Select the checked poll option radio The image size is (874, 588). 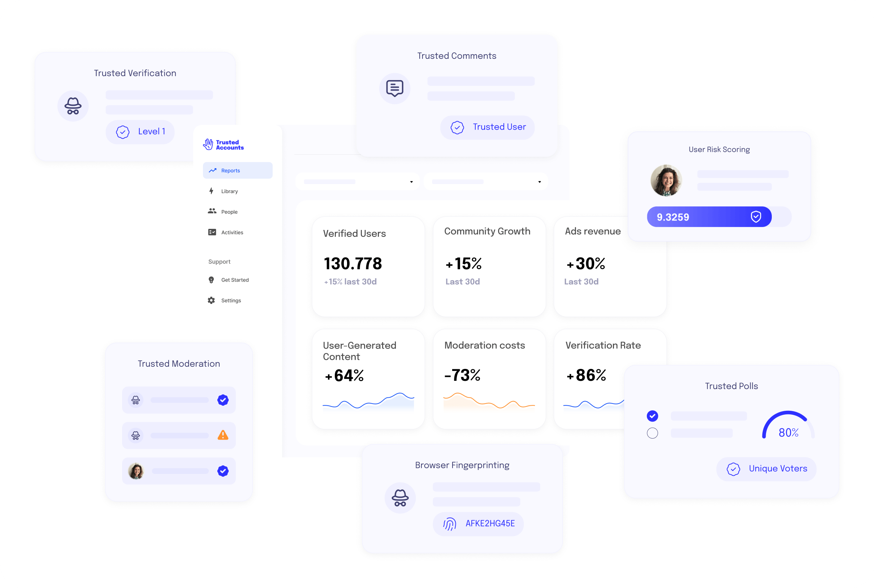652,416
